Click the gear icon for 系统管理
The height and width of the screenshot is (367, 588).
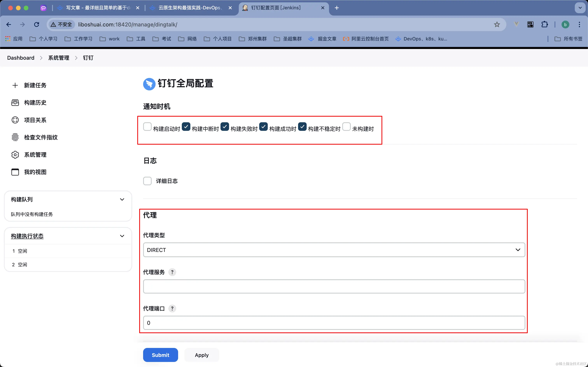(15, 155)
